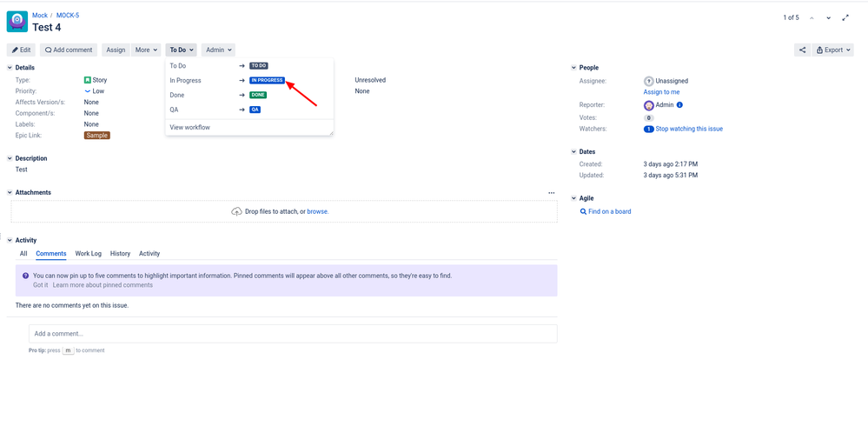Switch to the History tab
868x446 pixels.
pyautogui.click(x=120, y=254)
